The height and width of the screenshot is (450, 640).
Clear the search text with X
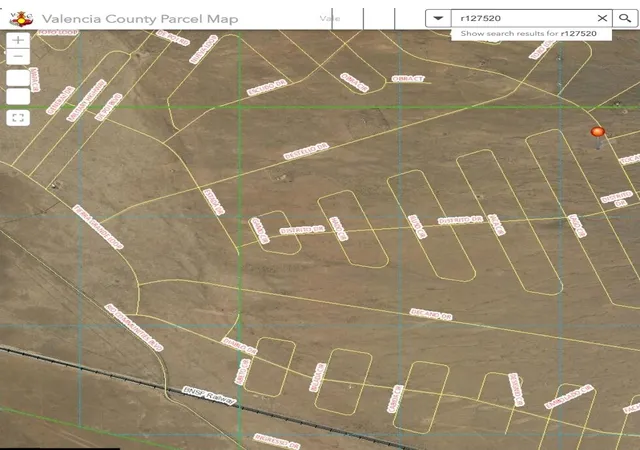[x=602, y=18]
